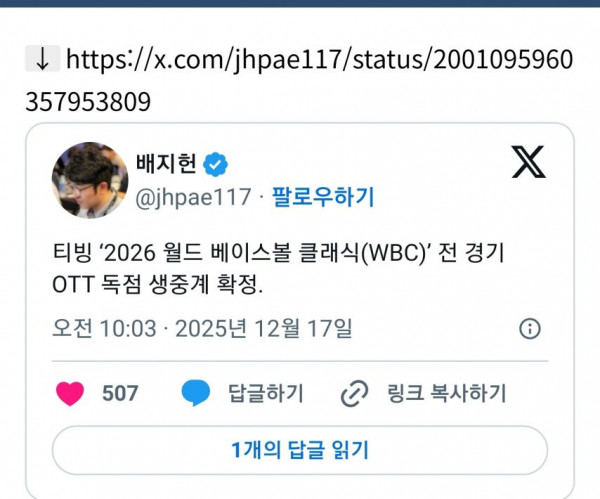Click the chain link icon

coord(354,393)
